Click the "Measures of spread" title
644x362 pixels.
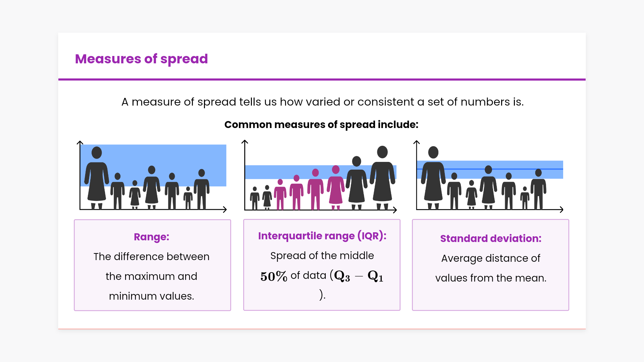click(141, 59)
